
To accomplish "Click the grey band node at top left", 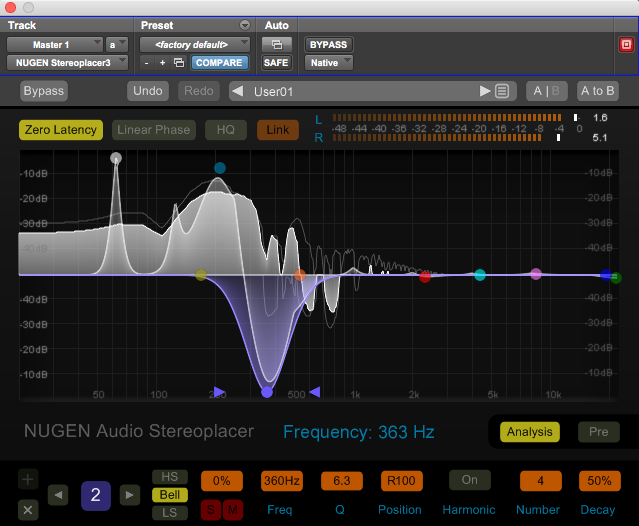I will [116, 158].
